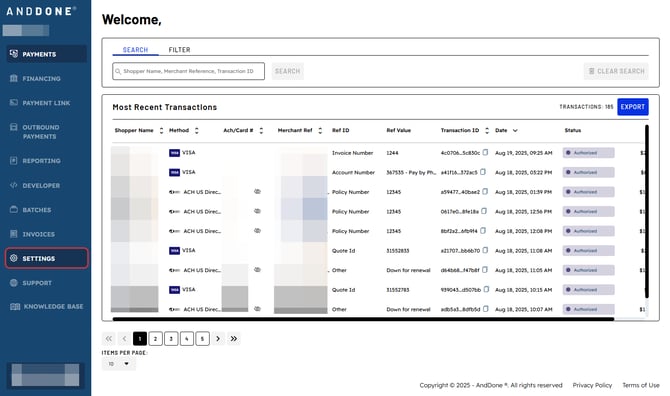
Task: Click the Search button
Action: (288, 71)
